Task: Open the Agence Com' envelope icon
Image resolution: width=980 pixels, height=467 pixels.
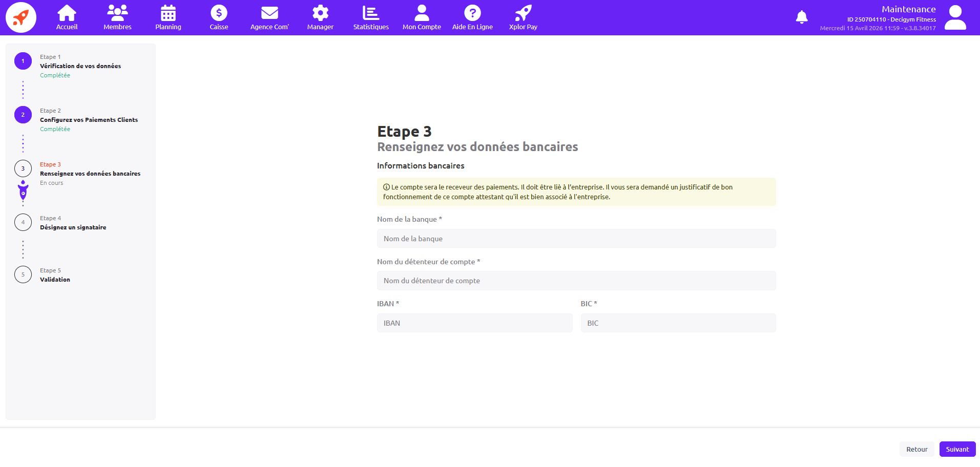Action: coord(269,13)
